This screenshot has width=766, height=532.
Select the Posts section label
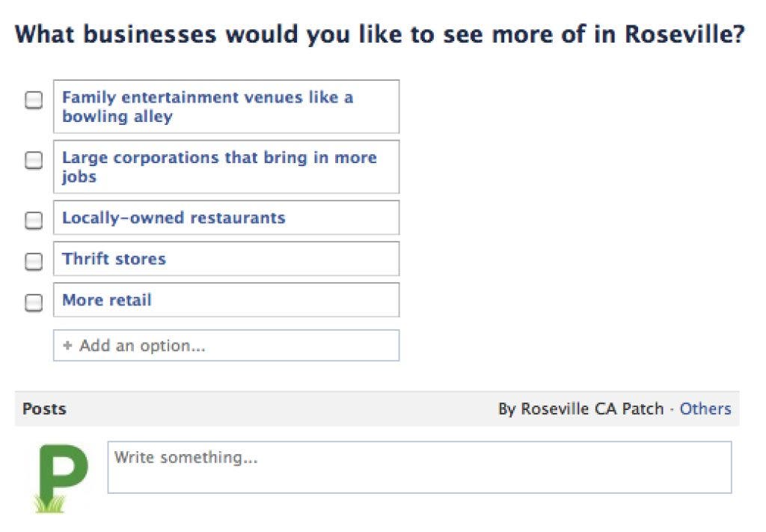click(44, 409)
